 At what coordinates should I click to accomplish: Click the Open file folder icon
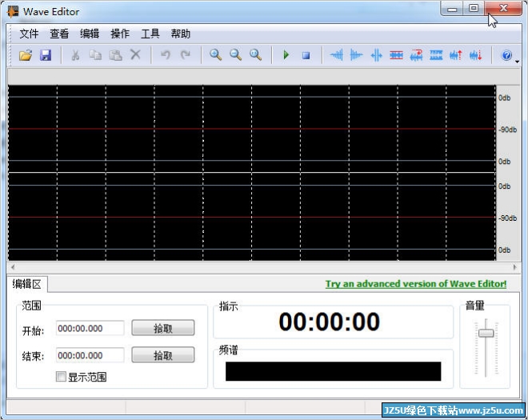(x=26, y=55)
